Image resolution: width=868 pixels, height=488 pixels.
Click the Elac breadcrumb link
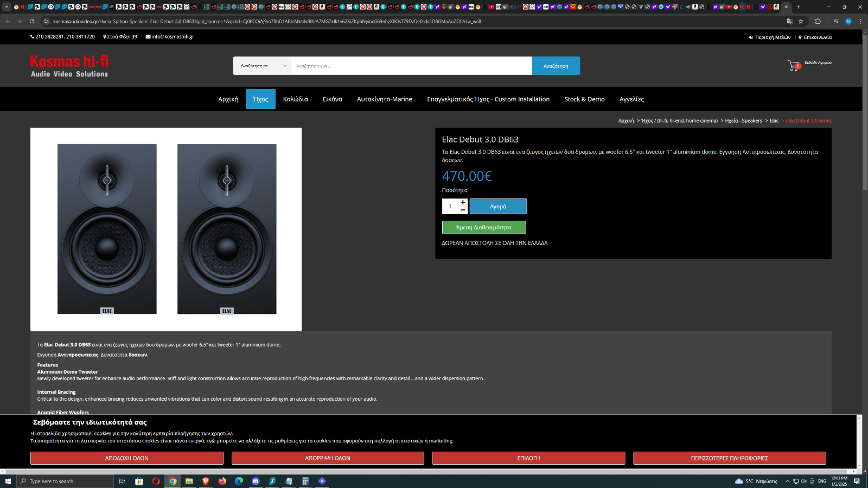click(x=774, y=121)
